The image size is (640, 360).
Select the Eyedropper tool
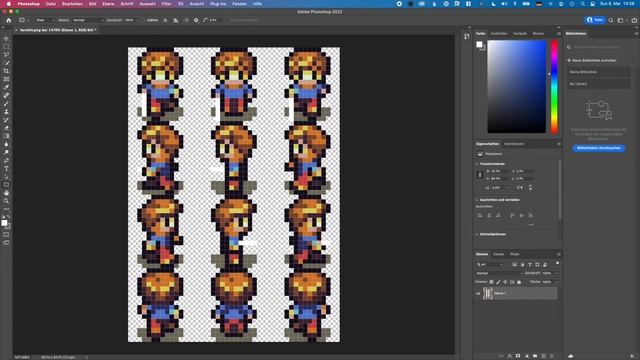point(6,87)
